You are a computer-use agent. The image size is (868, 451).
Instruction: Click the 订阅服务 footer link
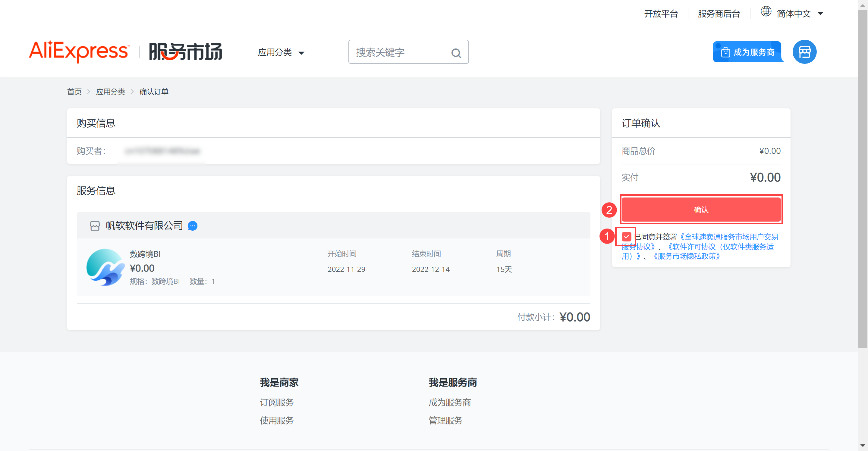277,403
